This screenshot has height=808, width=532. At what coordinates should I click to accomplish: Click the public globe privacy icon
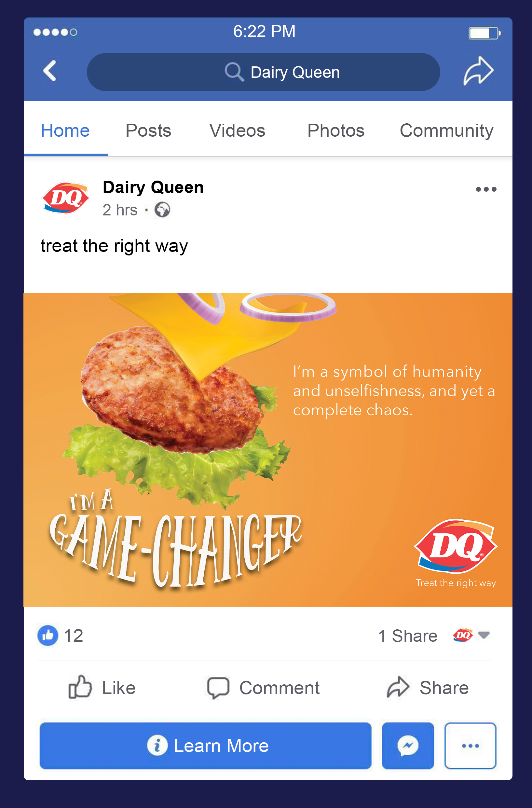pos(162,210)
